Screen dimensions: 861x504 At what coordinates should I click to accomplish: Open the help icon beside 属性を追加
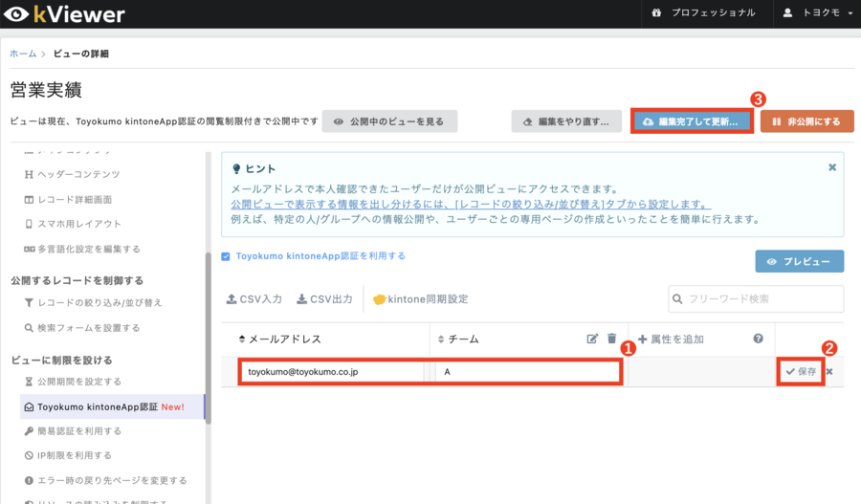click(x=759, y=339)
